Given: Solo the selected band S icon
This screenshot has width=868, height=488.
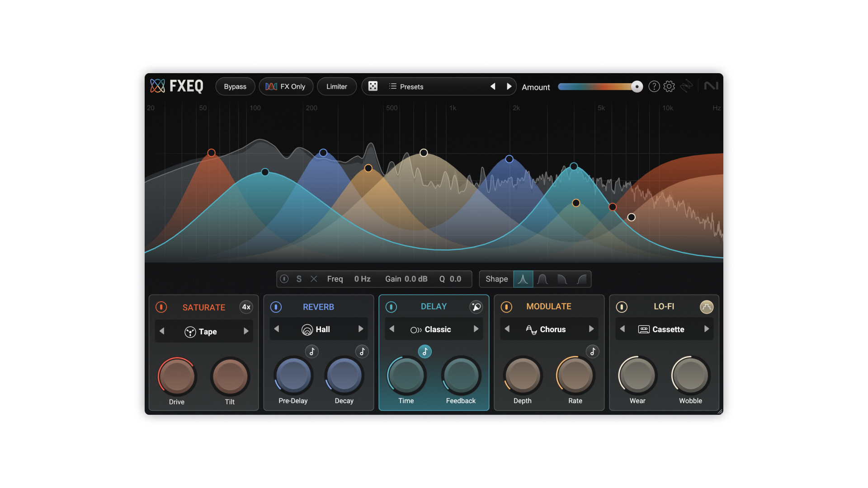Looking at the screenshot, I should [299, 279].
